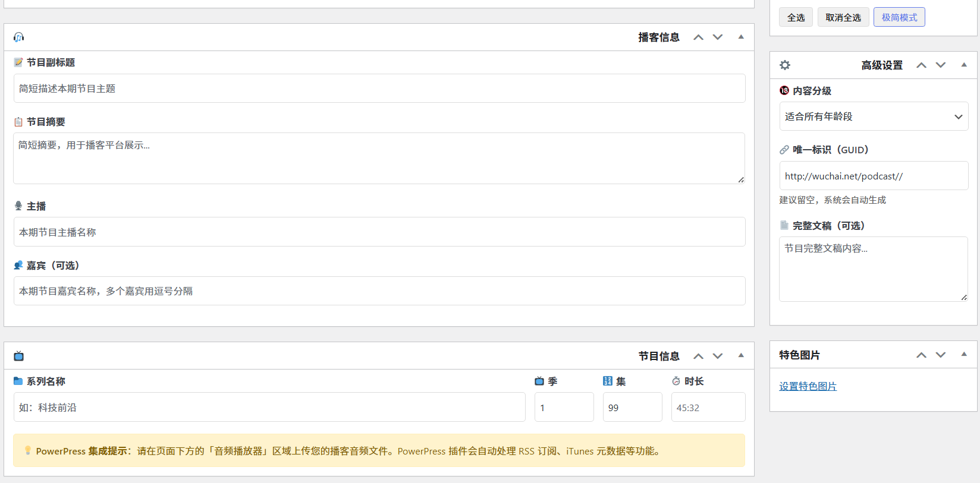Screen dimensions: 980x483
Task: Collapse the 播客信息 panel toggle triangle
Action: point(741,37)
